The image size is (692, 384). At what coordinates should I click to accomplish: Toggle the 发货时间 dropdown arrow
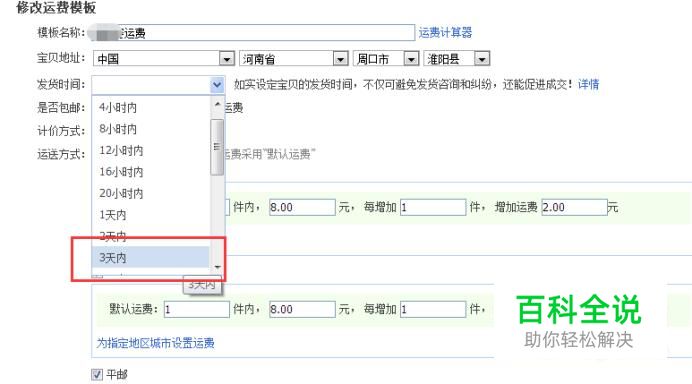(x=217, y=84)
